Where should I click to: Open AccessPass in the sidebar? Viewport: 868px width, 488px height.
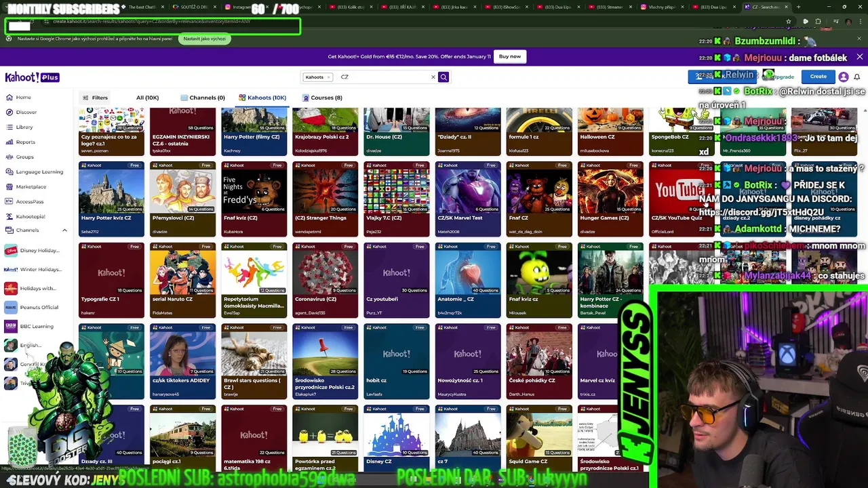click(x=24, y=201)
